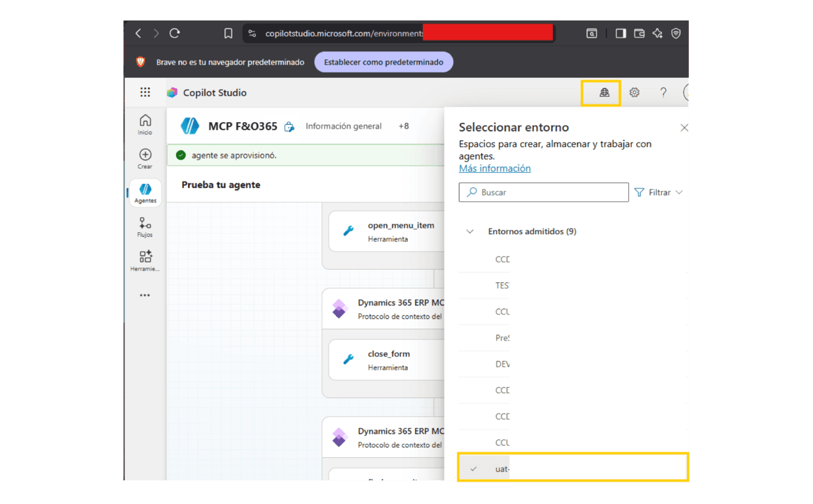Image resolution: width=813 pixels, height=504 pixels.
Task: Click the Crear plus icon in sidebar
Action: tap(145, 158)
